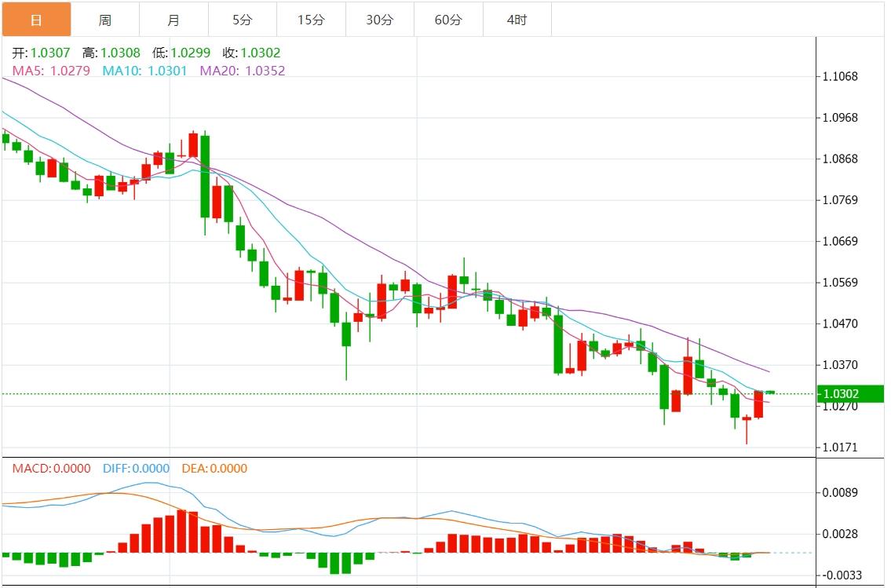Viewport: 891px width, 588px height.
Task: Click the active 日 daily tab
Action: pyautogui.click(x=36, y=20)
